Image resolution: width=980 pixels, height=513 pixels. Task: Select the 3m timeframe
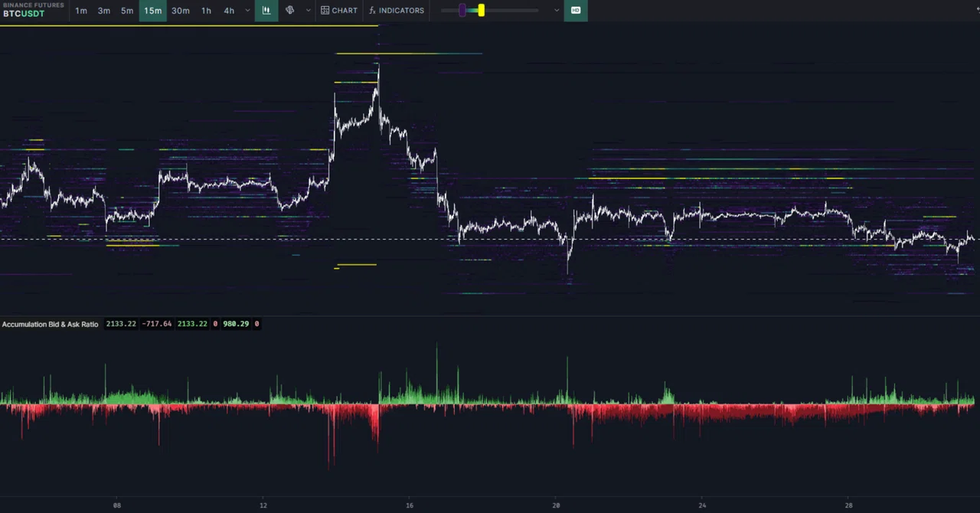coord(103,11)
